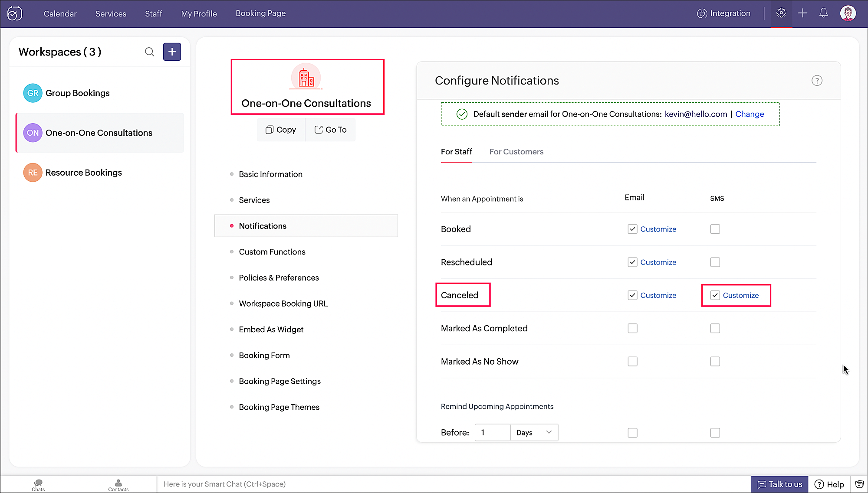868x493 pixels.
Task: Open My Profile in top navigation
Action: [x=199, y=14]
